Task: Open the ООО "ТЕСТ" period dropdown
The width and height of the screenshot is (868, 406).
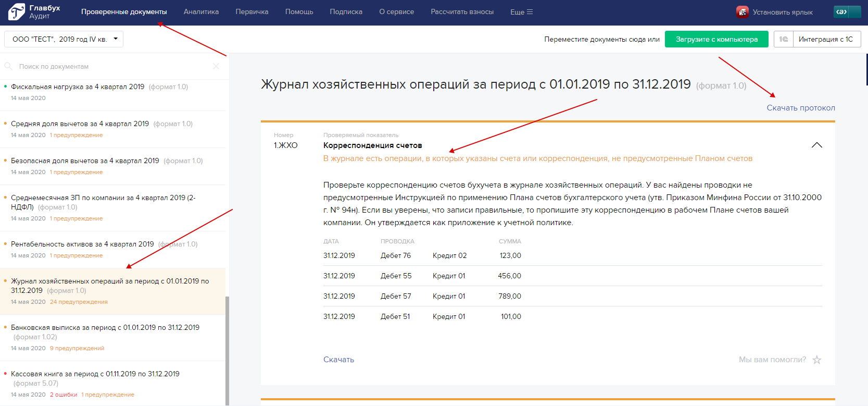Action: coord(64,39)
